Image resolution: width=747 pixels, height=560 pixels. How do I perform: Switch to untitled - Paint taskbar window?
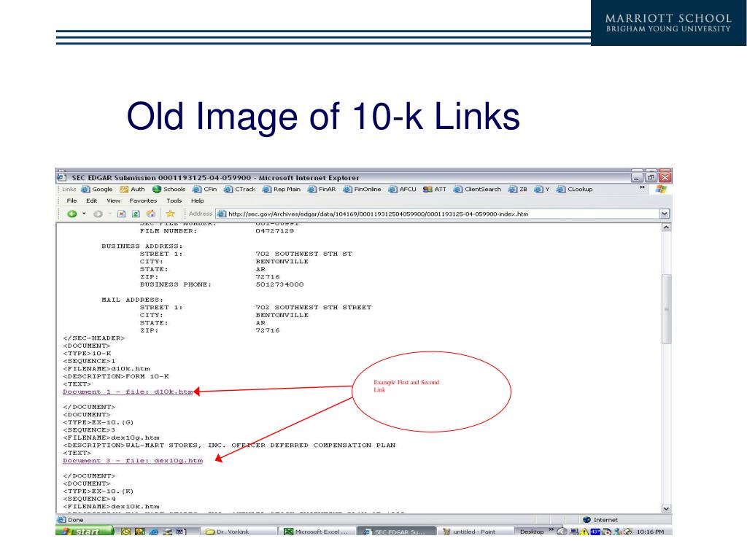click(x=474, y=532)
